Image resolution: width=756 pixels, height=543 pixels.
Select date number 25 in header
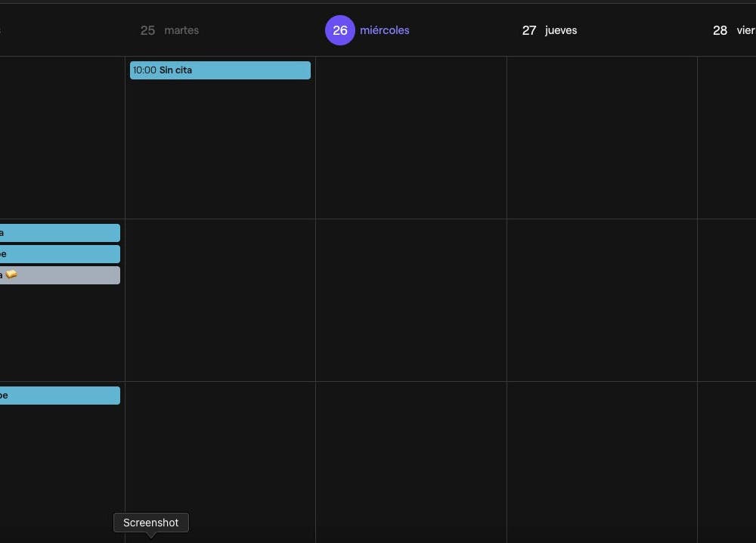point(147,30)
